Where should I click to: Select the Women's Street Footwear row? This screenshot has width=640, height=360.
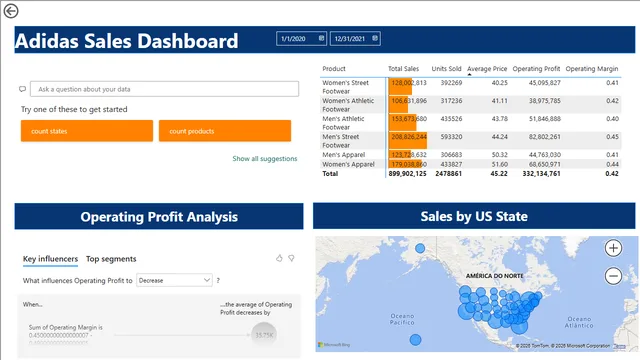[x=471, y=87]
